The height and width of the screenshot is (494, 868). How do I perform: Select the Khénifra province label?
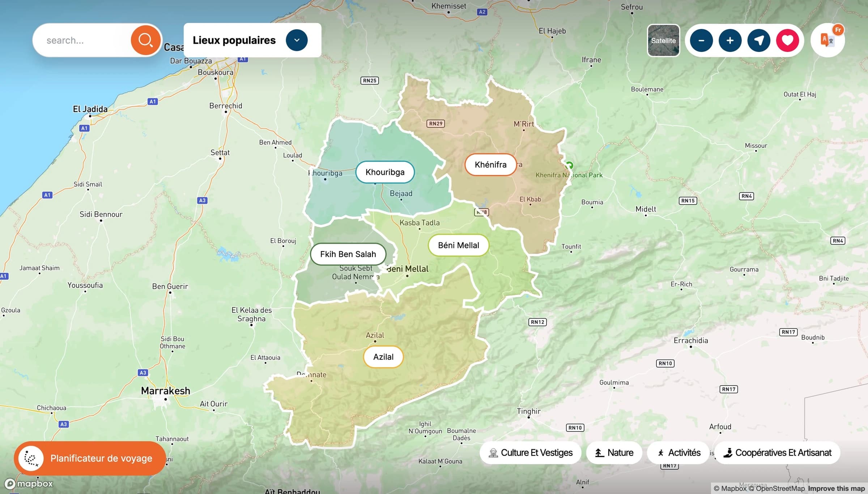(490, 165)
